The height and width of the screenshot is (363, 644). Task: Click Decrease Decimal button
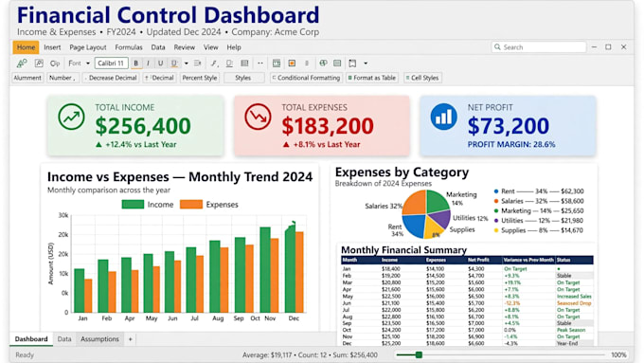110,78
